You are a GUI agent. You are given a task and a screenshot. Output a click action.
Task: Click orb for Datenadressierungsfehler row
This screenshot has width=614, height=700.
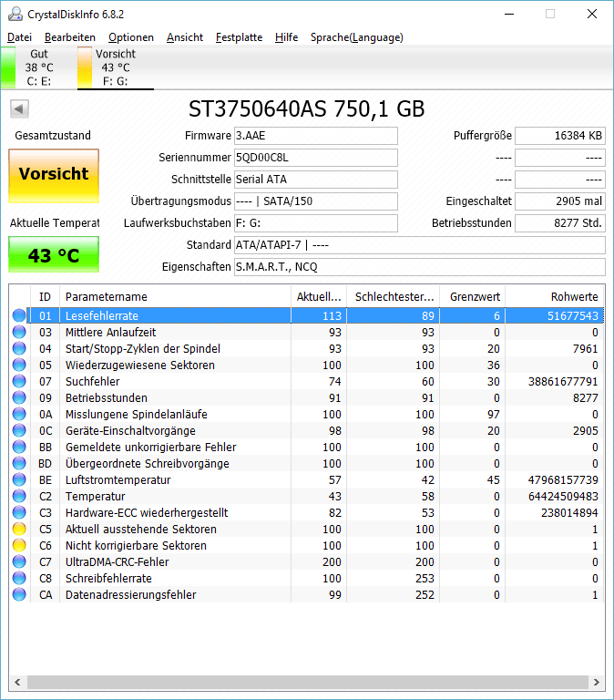click(x=19, y=594)
